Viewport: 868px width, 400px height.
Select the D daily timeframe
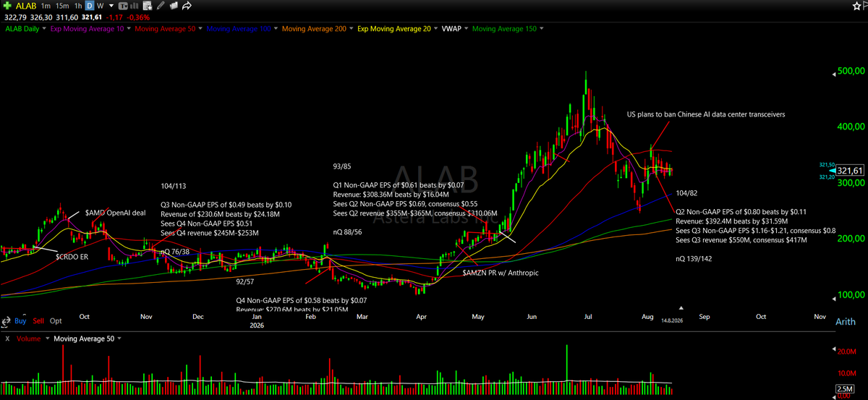point(90,6)
